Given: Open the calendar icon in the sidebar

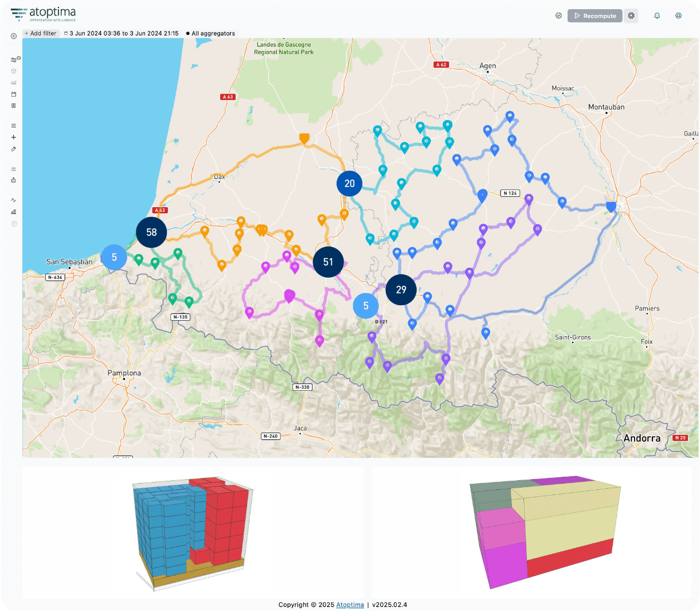Looking at the screenshot, I should click(14, 94).
